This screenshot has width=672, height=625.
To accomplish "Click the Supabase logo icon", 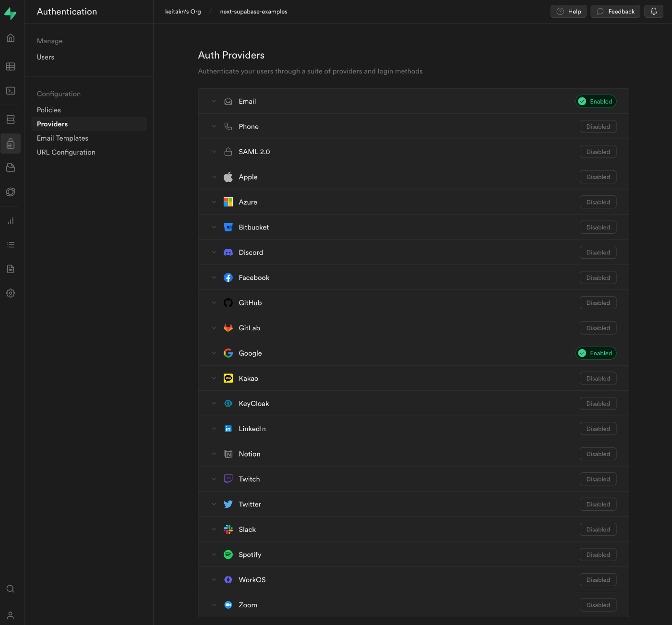I will pyautogui.click(x=10, y=13).
